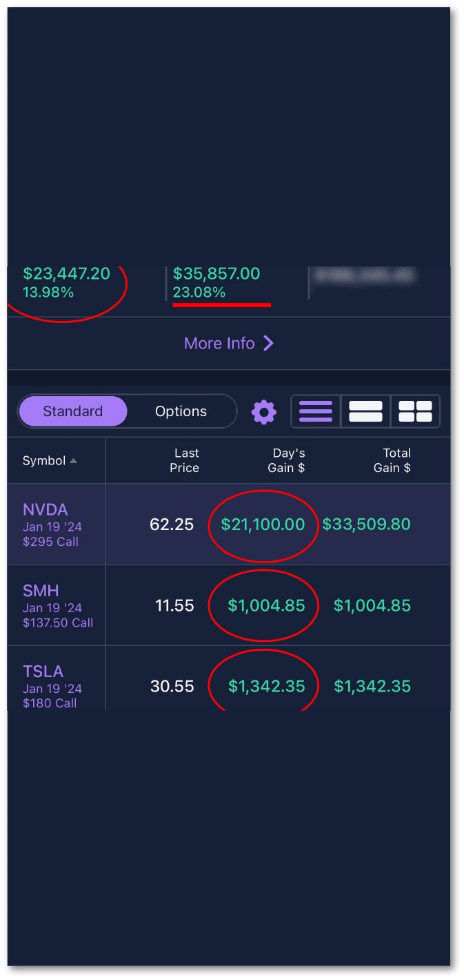Switch to compact list view icon

click(316, 412)
